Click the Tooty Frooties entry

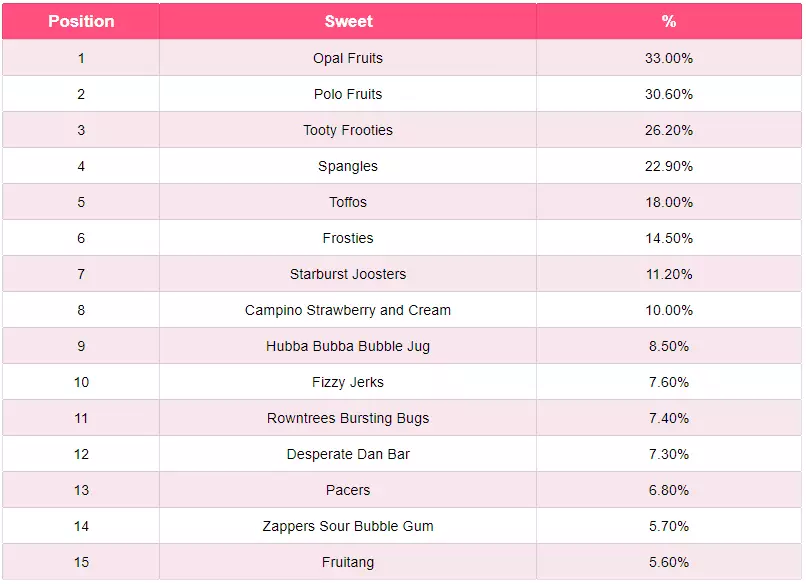pos(348,130)
